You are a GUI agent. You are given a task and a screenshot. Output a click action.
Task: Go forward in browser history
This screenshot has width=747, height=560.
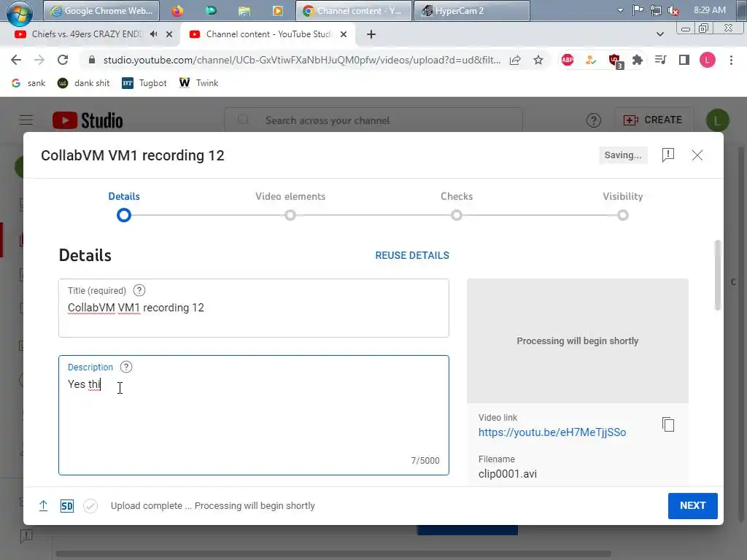[39, 60]
